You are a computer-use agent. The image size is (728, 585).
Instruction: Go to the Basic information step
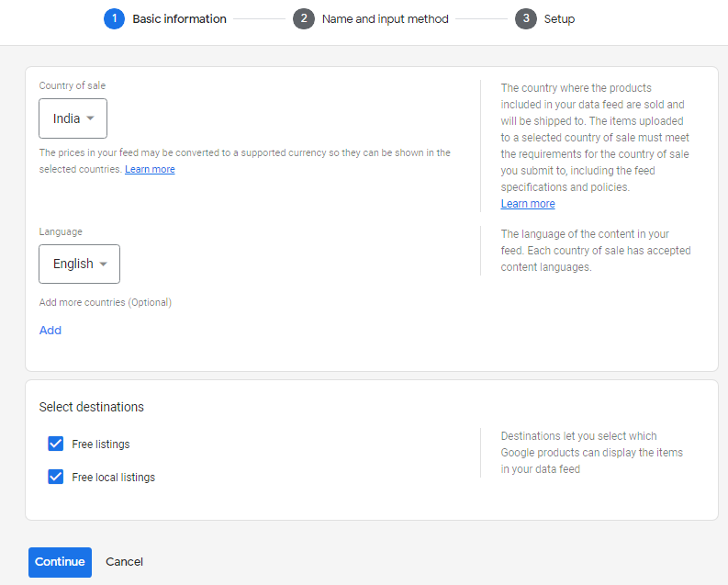pyautogui.click(x=179, y=18)
